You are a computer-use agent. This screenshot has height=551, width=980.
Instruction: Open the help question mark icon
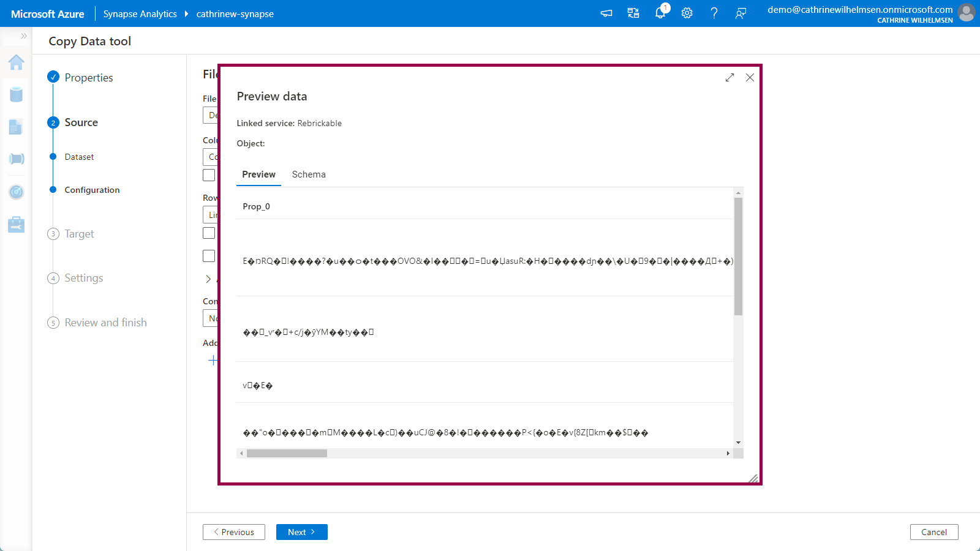pos(714,13)
